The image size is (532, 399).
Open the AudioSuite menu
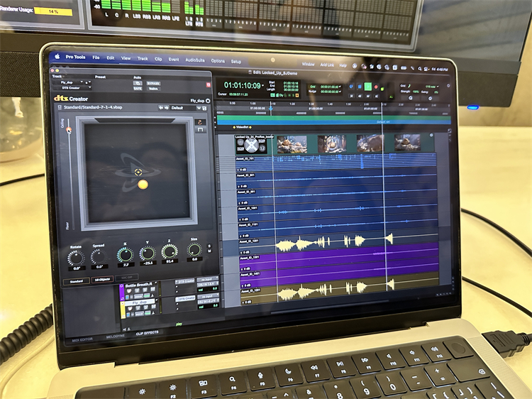195,60
